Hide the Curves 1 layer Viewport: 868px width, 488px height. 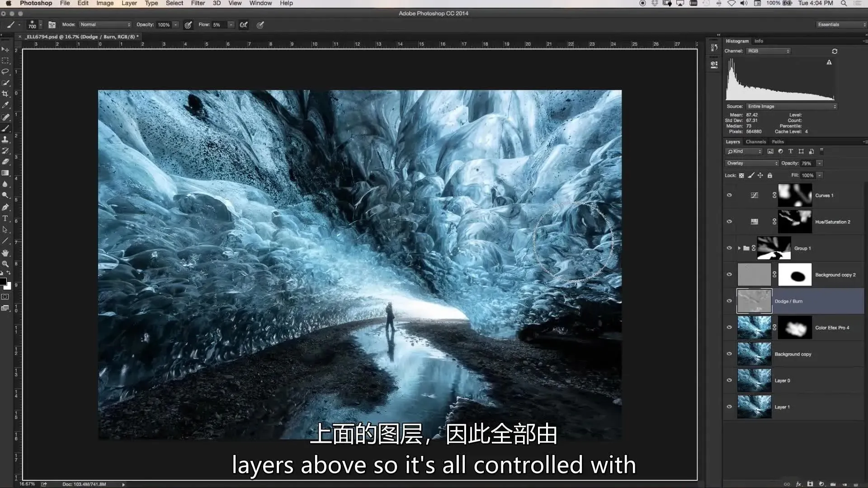point(729,195)
